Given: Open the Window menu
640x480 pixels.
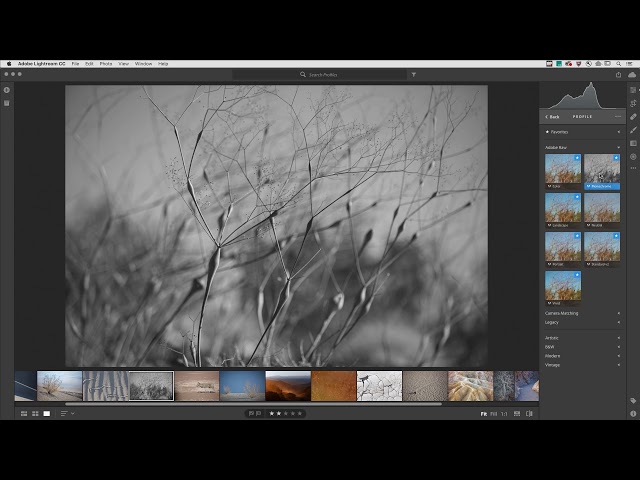Looking at the screenshot, I should pos(143,63).
